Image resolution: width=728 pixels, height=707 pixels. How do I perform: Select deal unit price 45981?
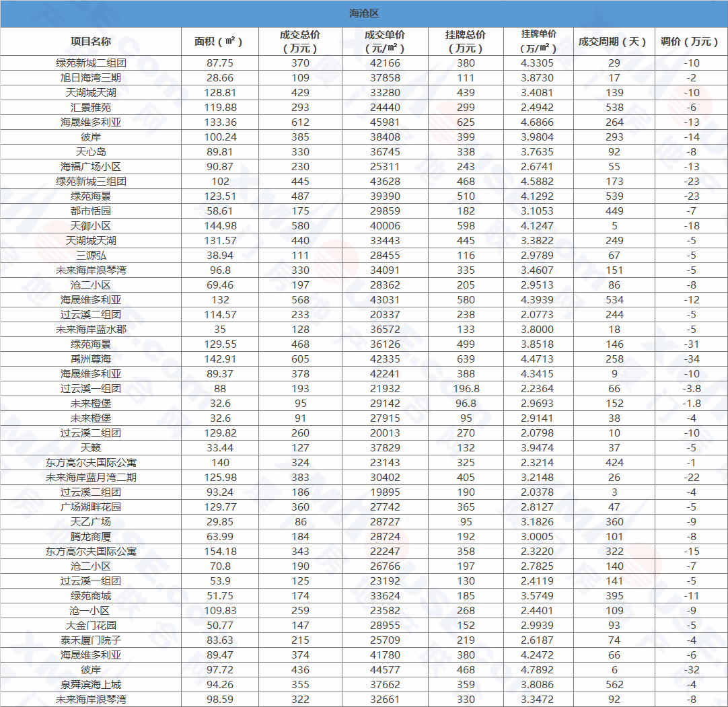tap(385, 122)
